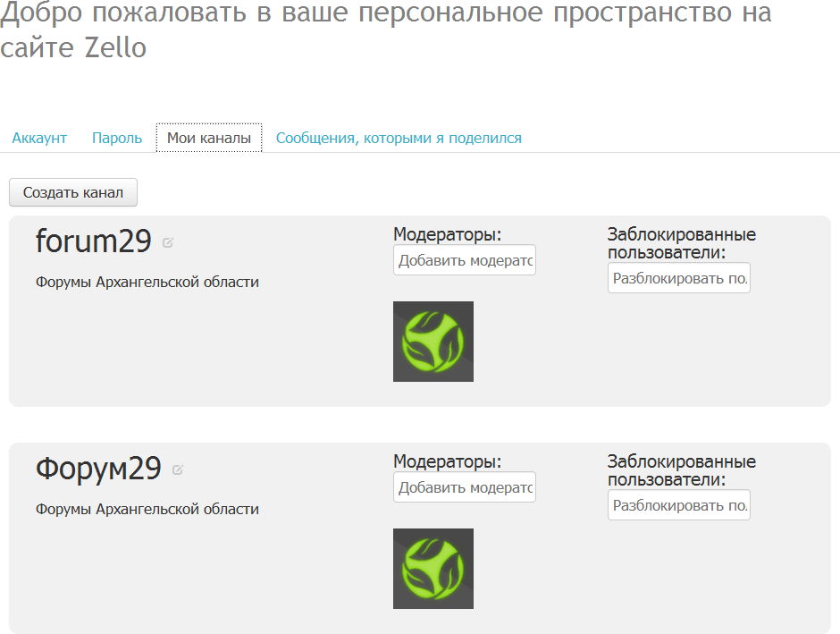Viewport: 840px width, 634px height.
Task: Select the Мои каналы tab
Action: tap(209, 138)
